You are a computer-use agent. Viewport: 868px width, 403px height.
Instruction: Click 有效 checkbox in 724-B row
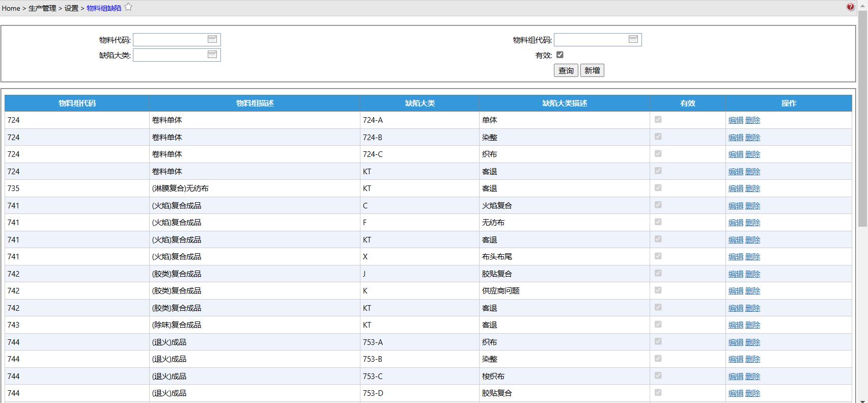[658, 137]
